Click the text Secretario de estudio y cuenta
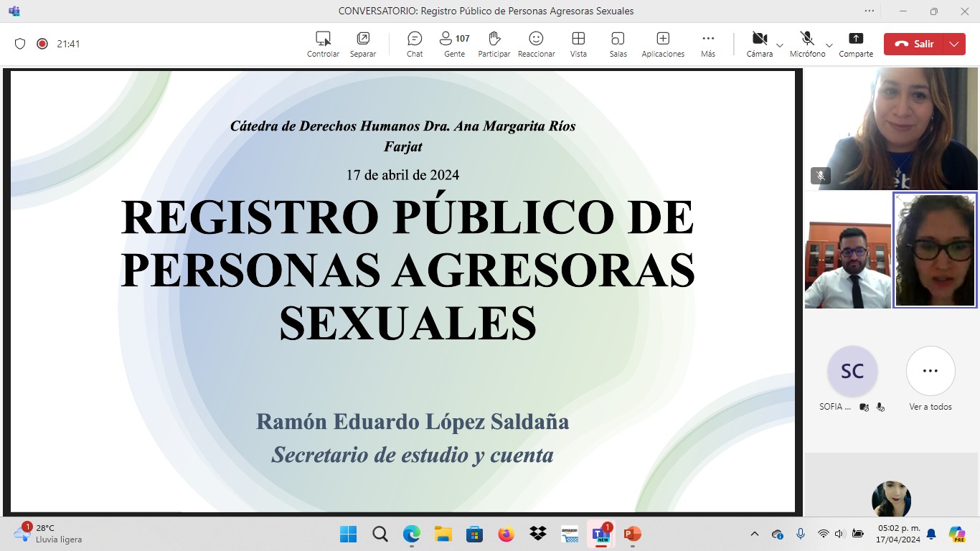 [x=413, y=454]
